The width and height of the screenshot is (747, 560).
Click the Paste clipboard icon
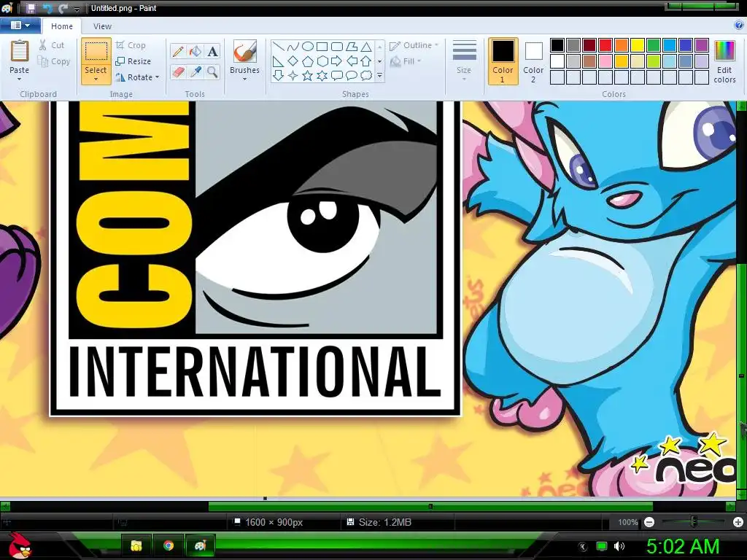(20, 50)
